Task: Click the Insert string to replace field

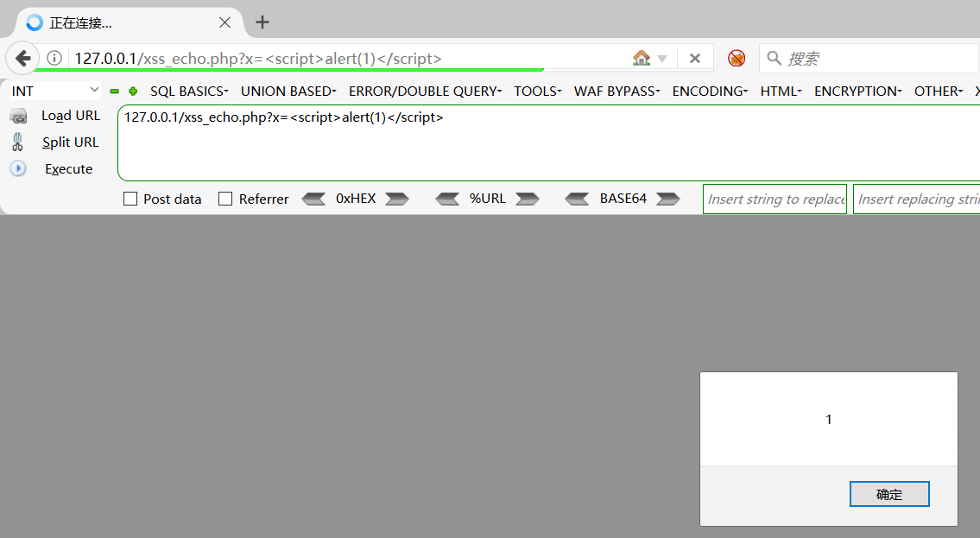Action: pos(775,199)
